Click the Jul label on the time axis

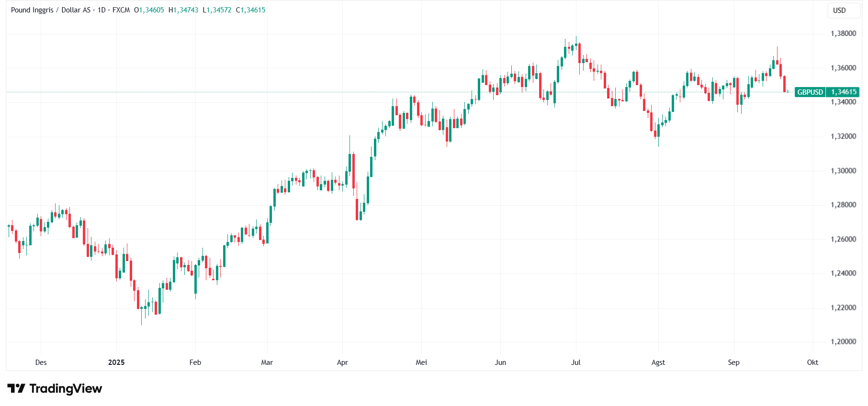(576, 362)
